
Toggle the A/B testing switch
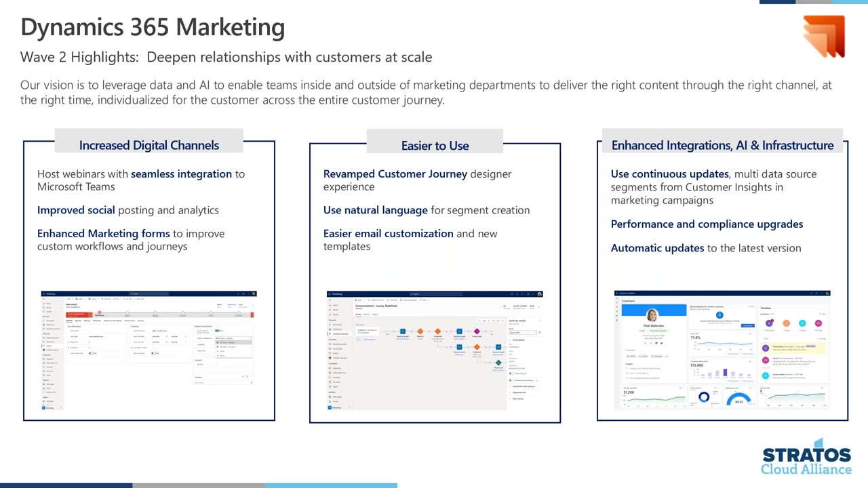(x=511, y=373)
